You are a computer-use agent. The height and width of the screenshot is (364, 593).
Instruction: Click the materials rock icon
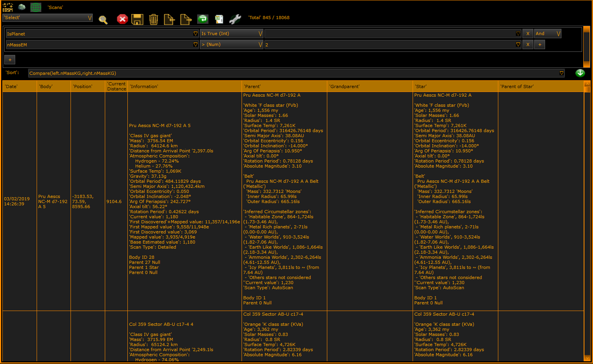(22, 7)
